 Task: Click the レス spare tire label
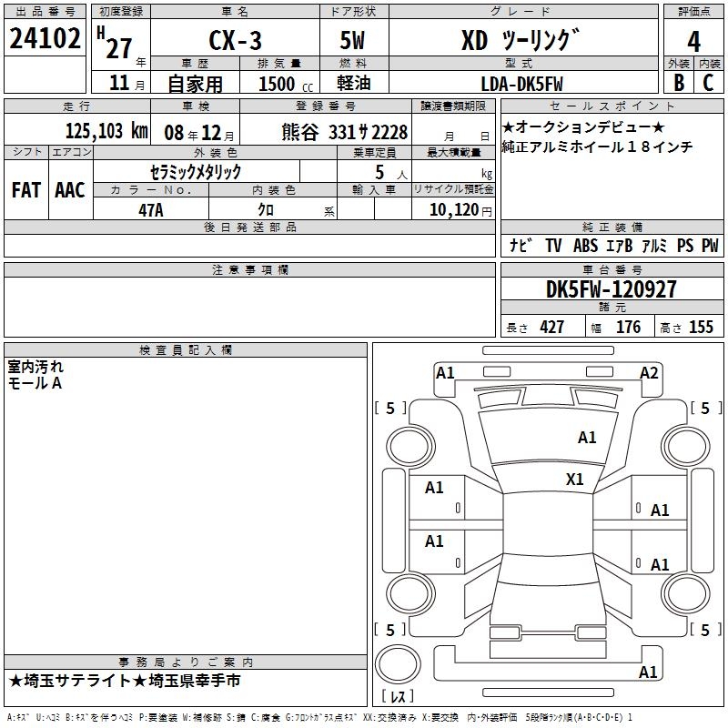pos(398,695)
